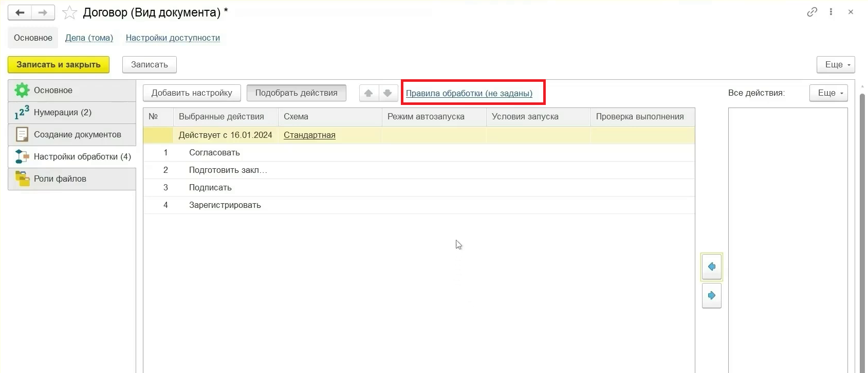This screenshot has height=373, width=868.
Task: Expand top-right Еще dropdown menu
Action: [835, 65]
